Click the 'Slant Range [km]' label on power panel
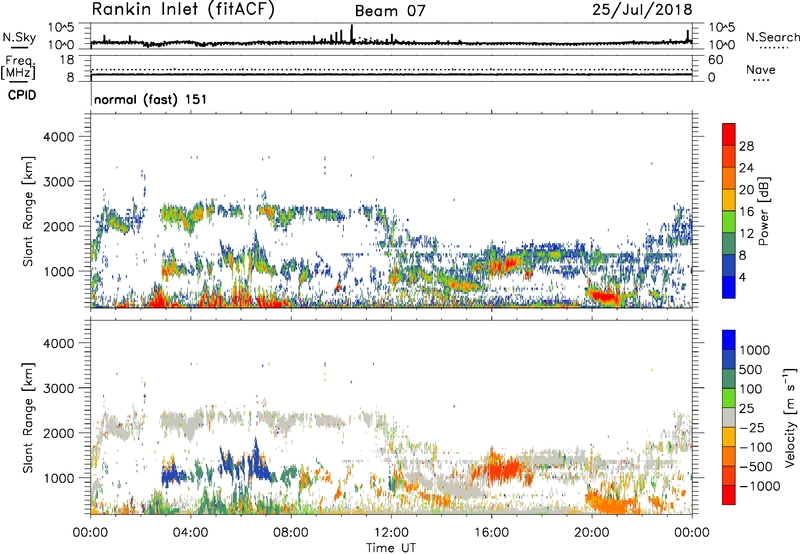This screenshot has width=800, height=554. click(x=28, y=211)
